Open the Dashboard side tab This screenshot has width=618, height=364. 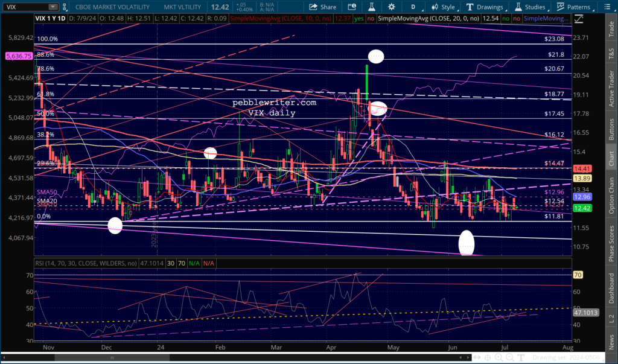(611, 294)
